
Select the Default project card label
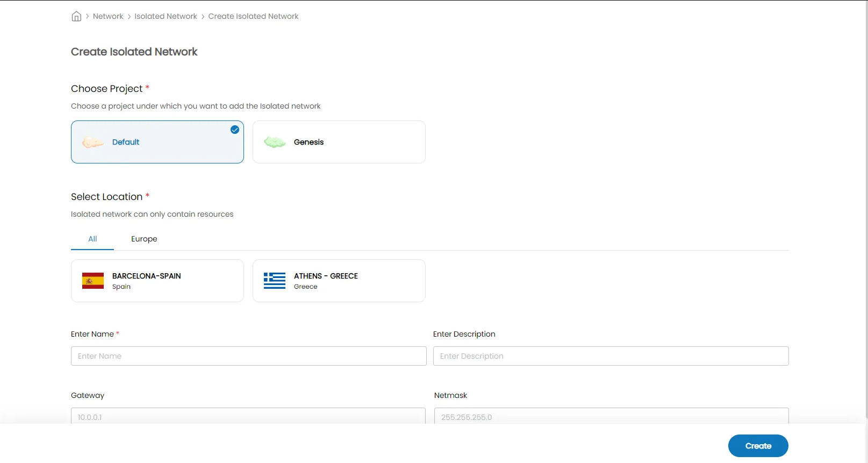click(126, 142)
